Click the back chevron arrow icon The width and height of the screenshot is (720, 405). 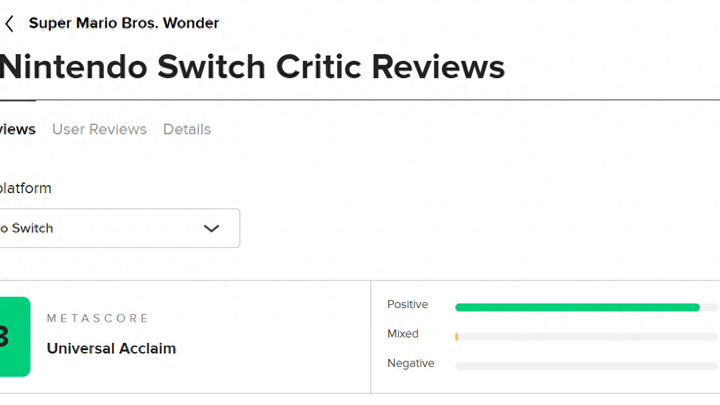[x=10, y=23]
